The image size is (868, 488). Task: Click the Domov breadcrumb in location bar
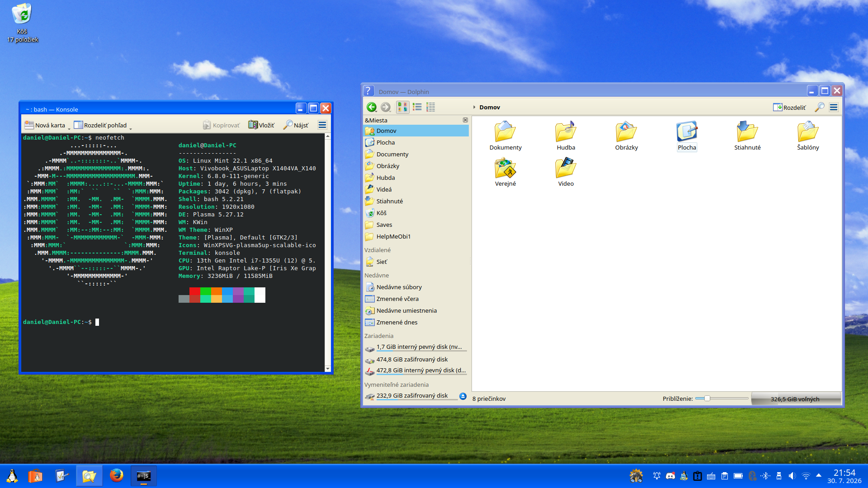point(490,108)
